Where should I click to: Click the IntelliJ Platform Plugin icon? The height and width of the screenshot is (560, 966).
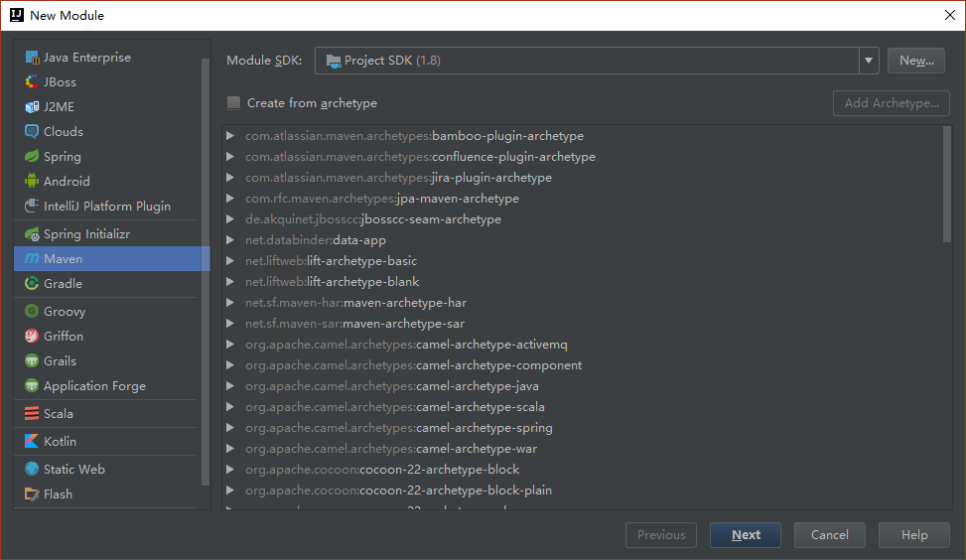click(x=32, y=206)
